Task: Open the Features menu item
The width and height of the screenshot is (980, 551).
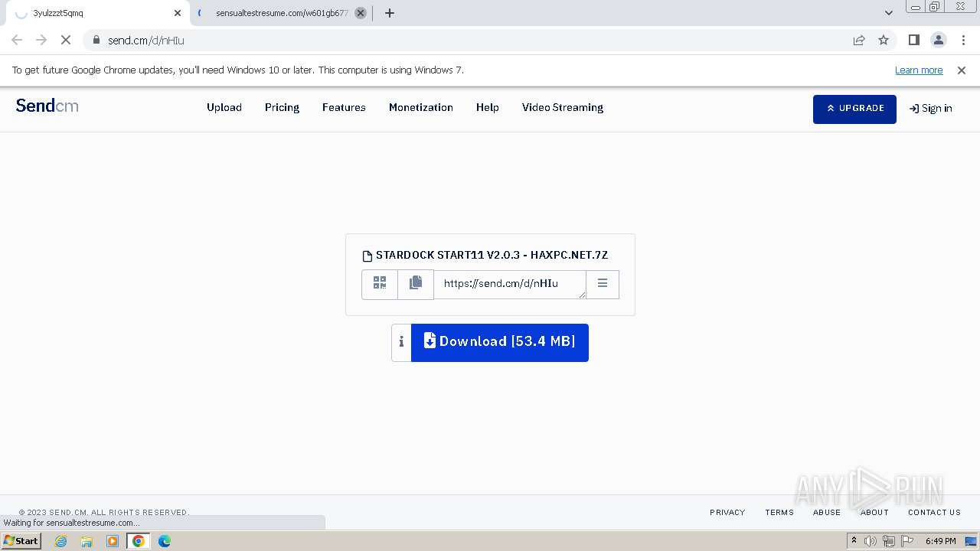Action: (x=344, y=107)
